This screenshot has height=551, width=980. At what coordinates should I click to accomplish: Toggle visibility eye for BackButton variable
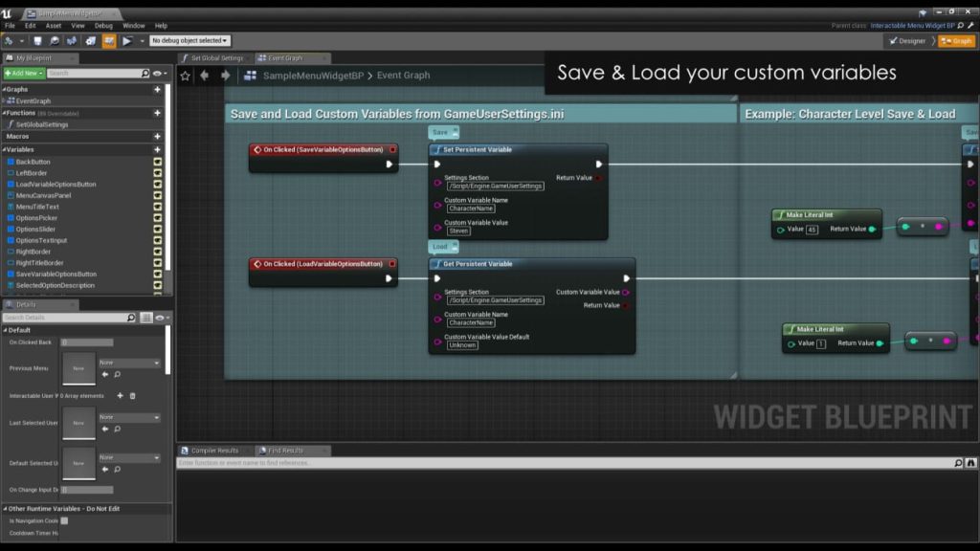tap(158, 162)
